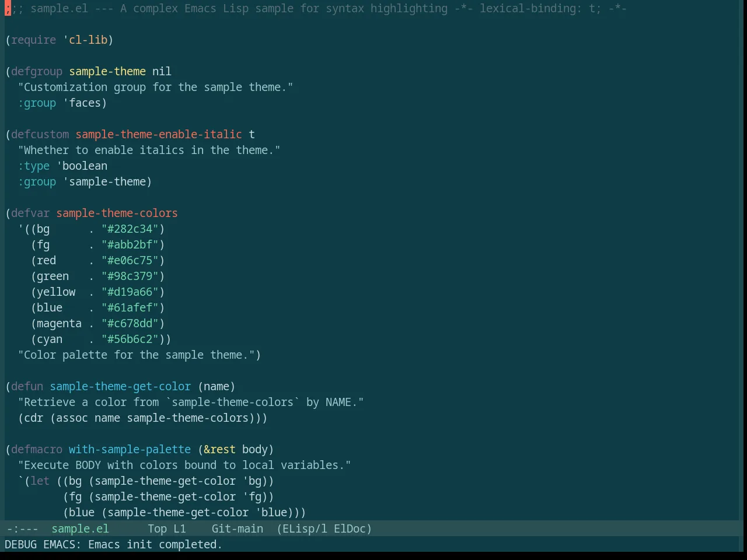The image size is (747, 560).
Task: Click the "#61afef" color string
Action: click(x=130, y=307)
